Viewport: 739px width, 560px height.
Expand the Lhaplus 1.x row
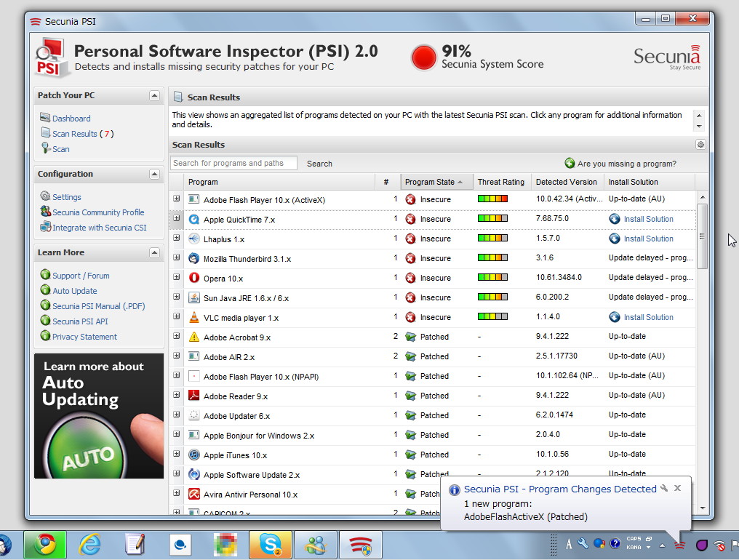point(176,238)
